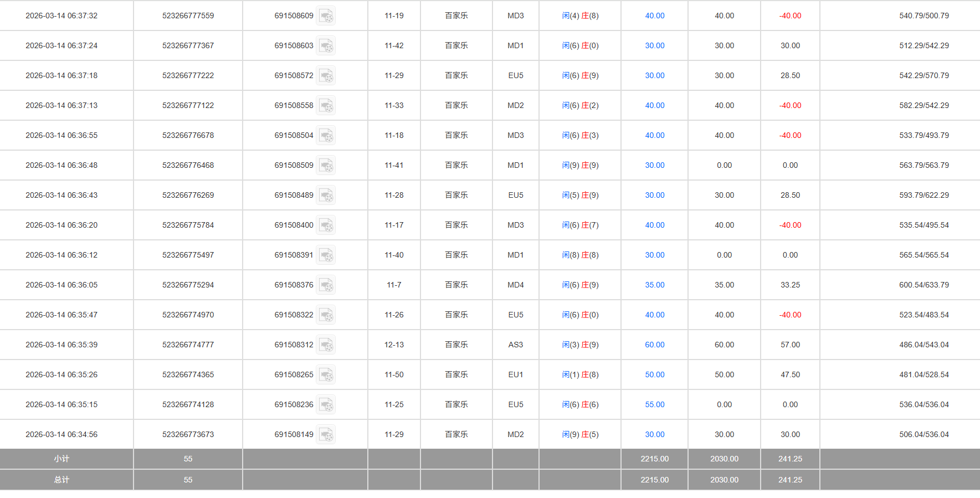Image resolution: width=980 pixels, height=498 pixels.
Task: Click the 闲(3) 庄(9) result cell
Action: pos(580,345)
